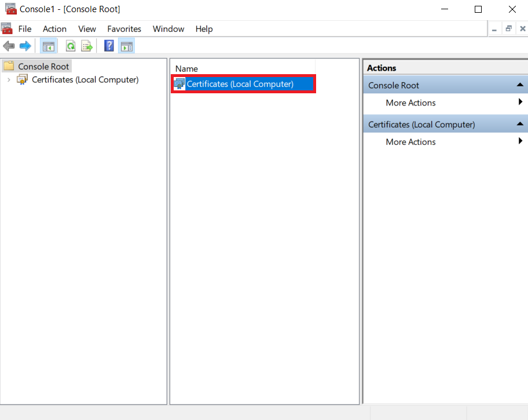
Task: Close the inner Console Root child window
Action: pyautogui.click(x=523, y=29)
